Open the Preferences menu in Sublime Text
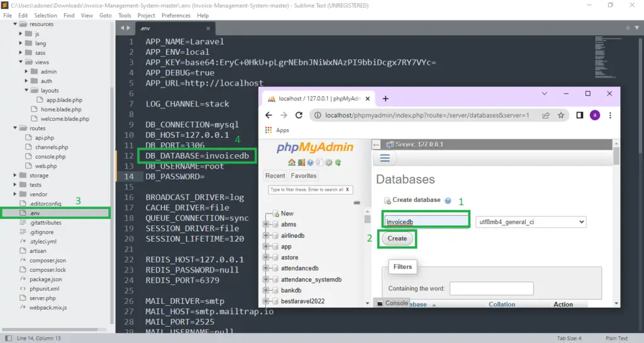This screenshot has height=343, width=644. point(175,15)
